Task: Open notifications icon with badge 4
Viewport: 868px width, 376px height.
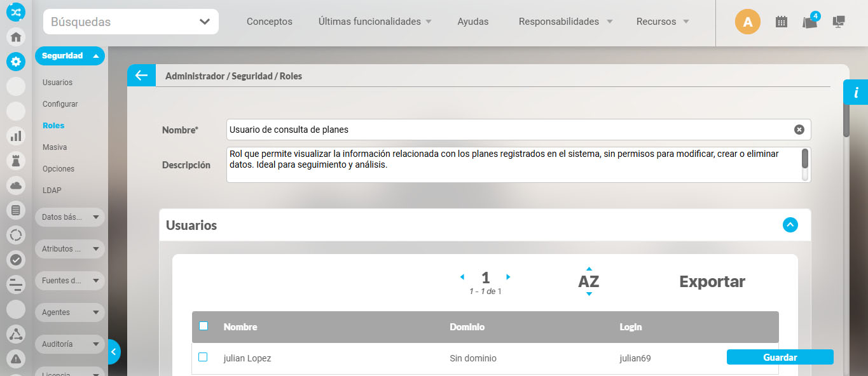Action: click(x=809, y=22)
